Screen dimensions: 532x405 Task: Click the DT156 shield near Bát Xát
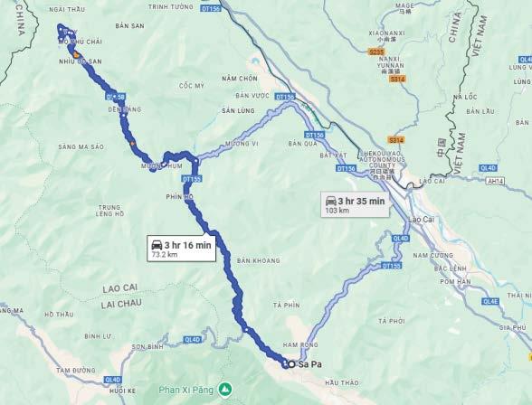click(x=346, y=168)
